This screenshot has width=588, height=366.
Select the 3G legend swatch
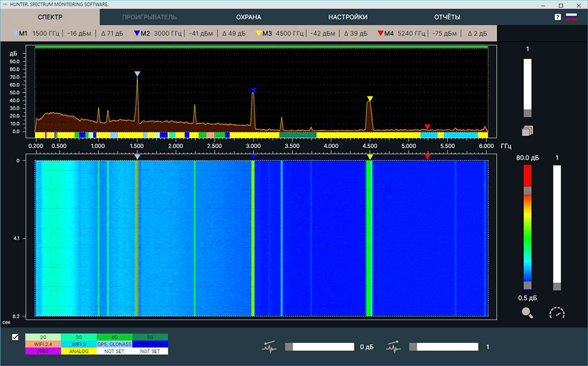click(x=79, y=337)
